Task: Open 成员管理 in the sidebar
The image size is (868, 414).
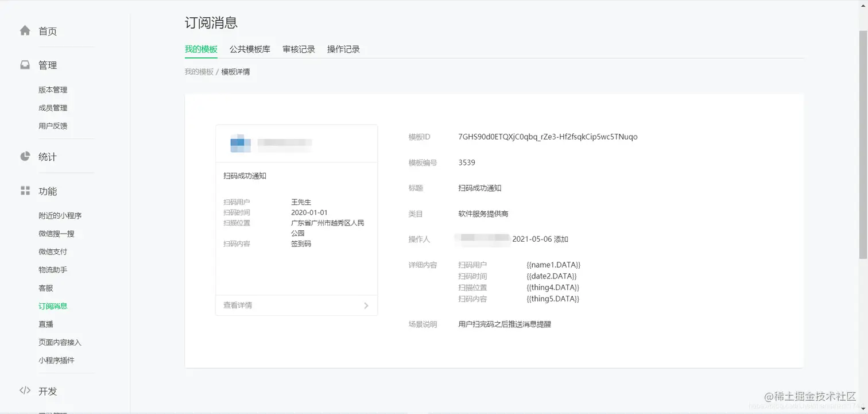Action: [x=52, y=107]
